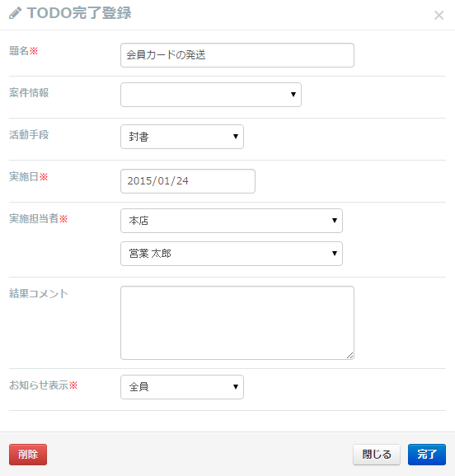Focus the 題名 field containing 会員カードの発送
This screenshot has width=455, height=476.
point(237,55)
